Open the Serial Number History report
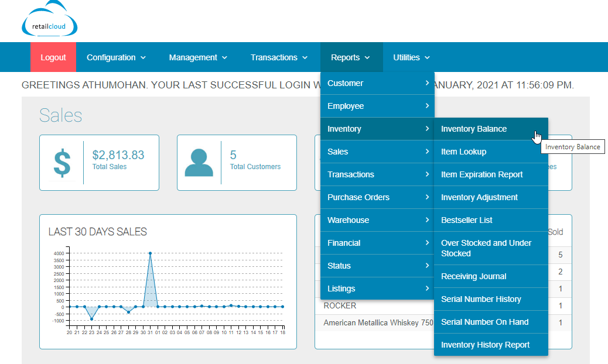The height and width of the screenshot is (364, 608). pyautogui.click(x=491, y=299)
